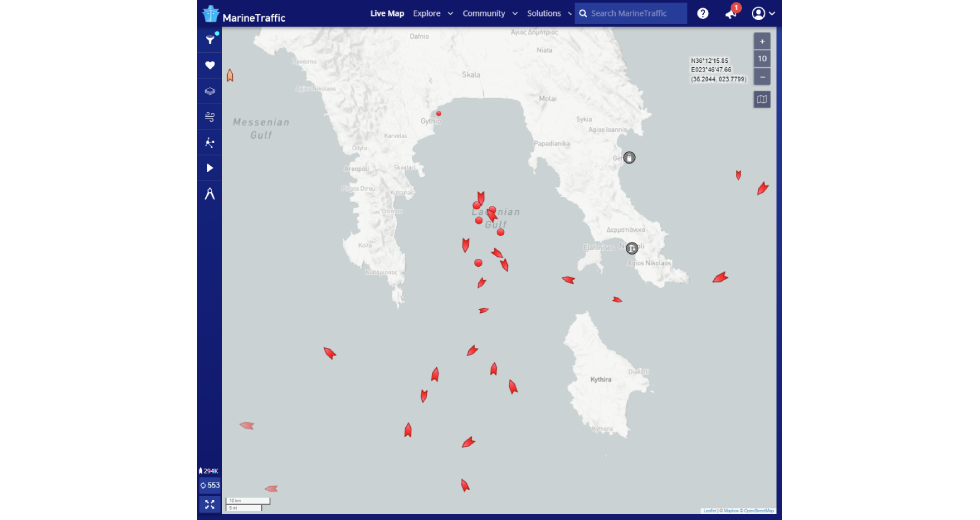Show the weather wind layer
Viewport: 980px width, 520px height.
point(210,117)
